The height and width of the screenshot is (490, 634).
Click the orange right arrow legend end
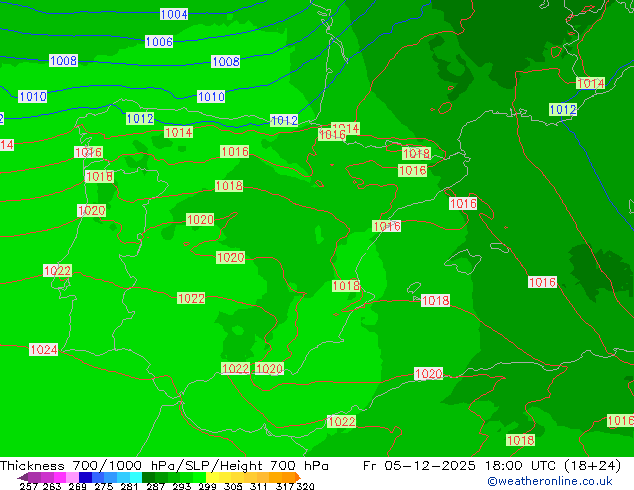[298, 477]
